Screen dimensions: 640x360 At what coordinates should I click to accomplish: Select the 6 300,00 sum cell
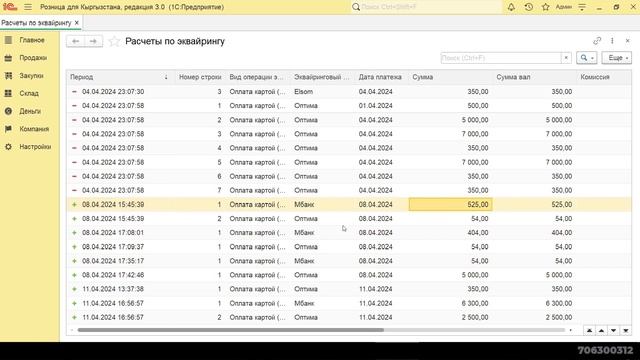[x=450, y=303]
